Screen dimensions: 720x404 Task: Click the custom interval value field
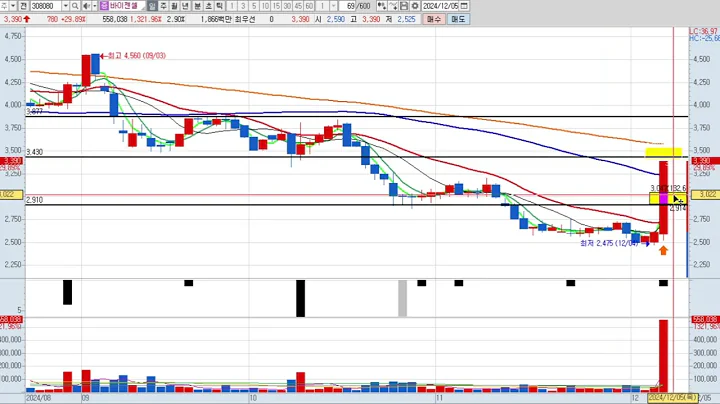(x=323, y=6)
